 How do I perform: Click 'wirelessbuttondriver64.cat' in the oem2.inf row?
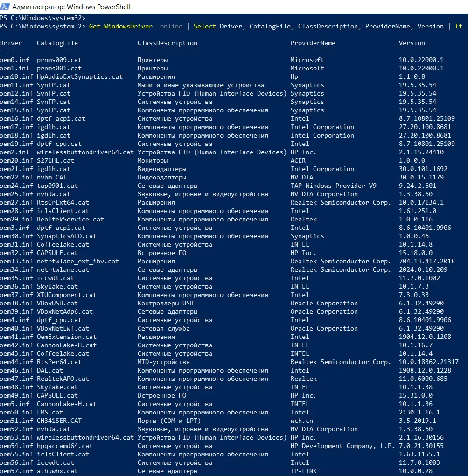pos(85,152)
